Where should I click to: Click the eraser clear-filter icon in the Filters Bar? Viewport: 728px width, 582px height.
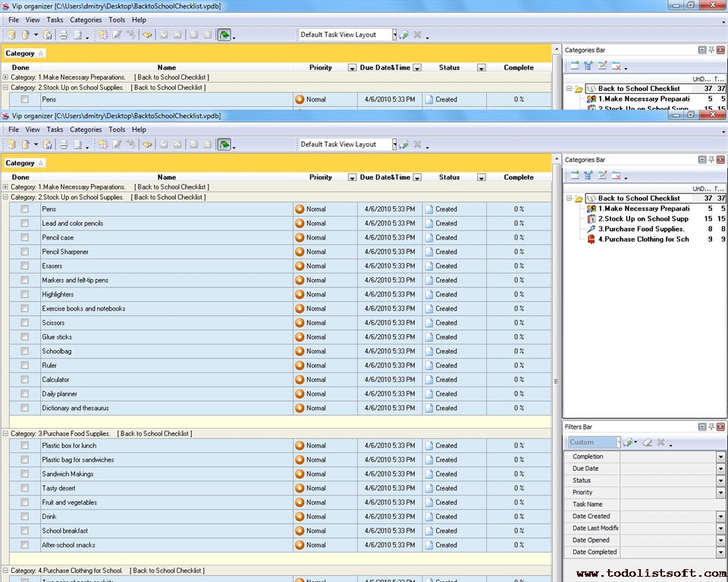click(x=647, y=443)
